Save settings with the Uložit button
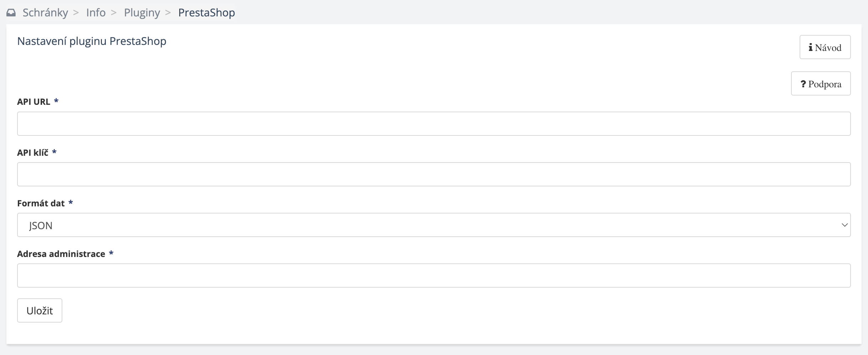The width and height of the screenshot is (868, 355). 40,310
